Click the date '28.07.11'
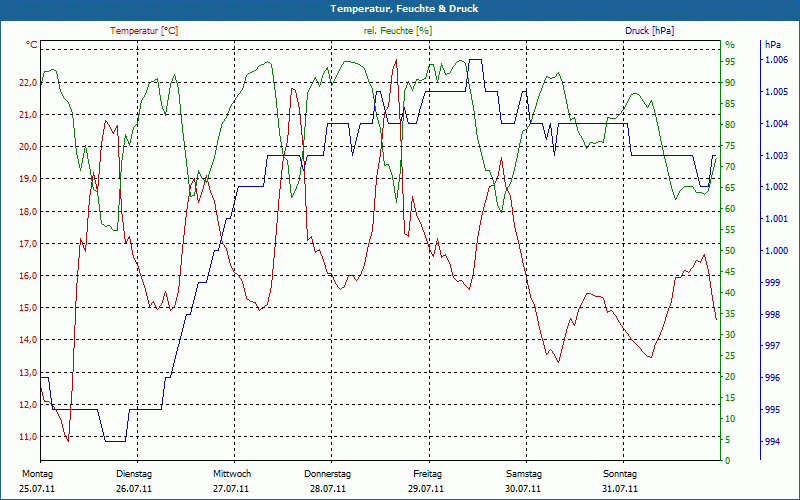The height and width of the screenshot is (500, 800). tap(328, 489)
